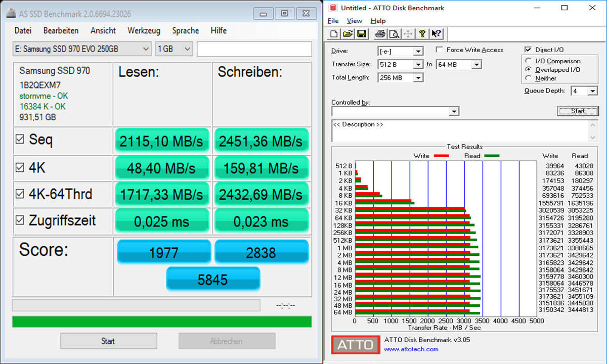
Task: Select the Overlapped I/O radio button
Action: [x=529, y=69]
